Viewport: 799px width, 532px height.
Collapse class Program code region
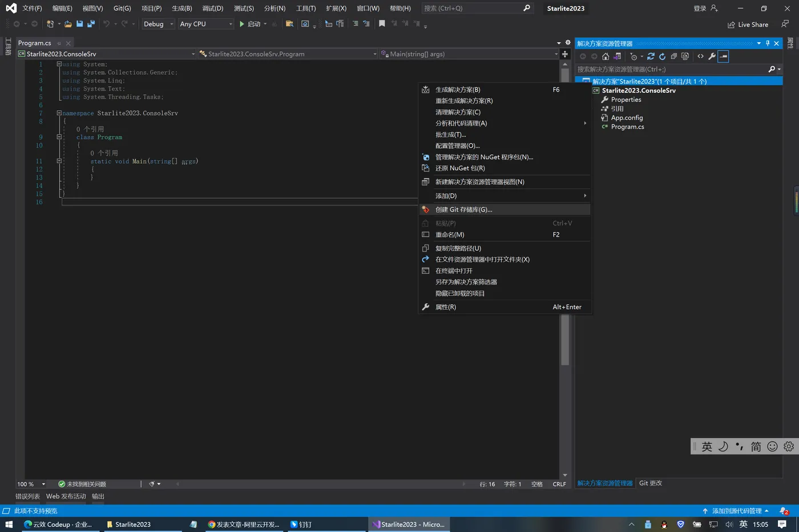click(59, 137)
